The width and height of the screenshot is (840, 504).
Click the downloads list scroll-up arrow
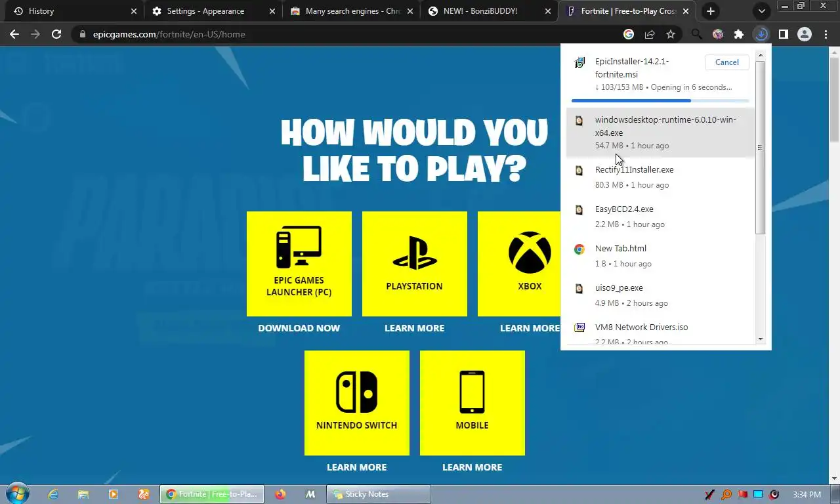(x=761, y=55)
